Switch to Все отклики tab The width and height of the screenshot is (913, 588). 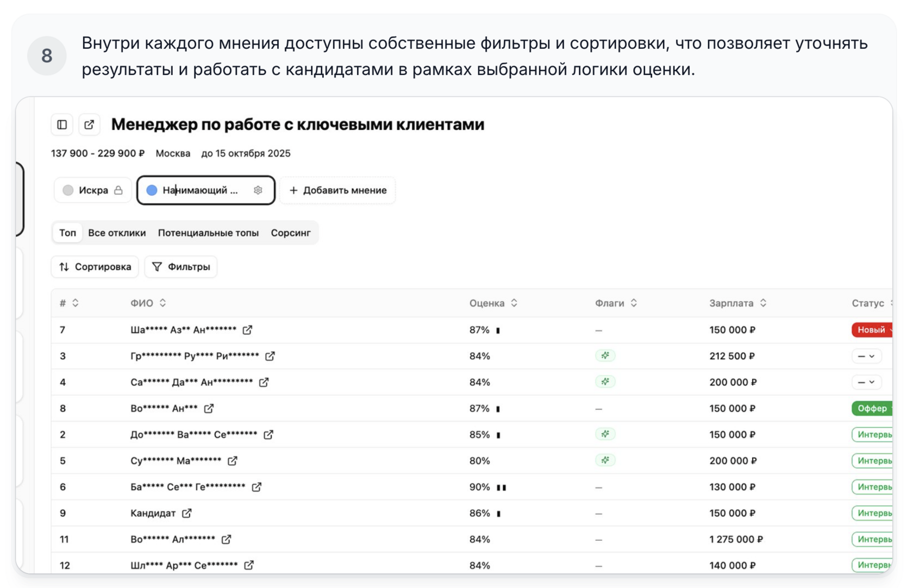[x=117, y=233]
